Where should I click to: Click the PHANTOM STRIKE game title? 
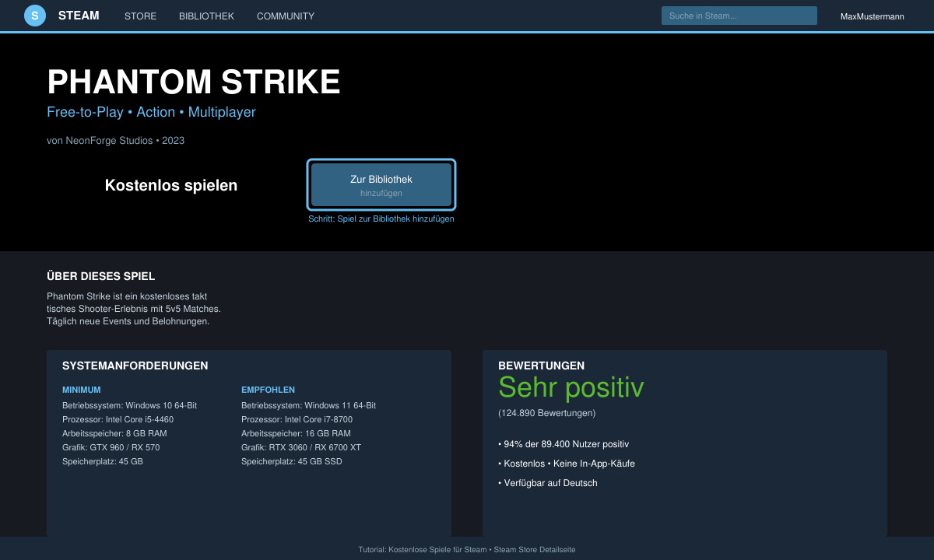194,82
